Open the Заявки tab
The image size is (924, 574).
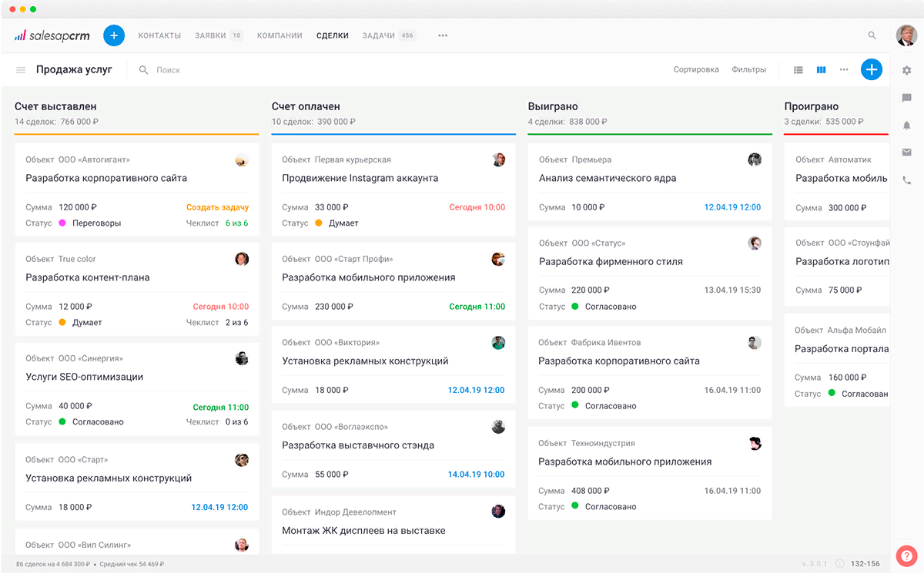[x=219, y=35]
